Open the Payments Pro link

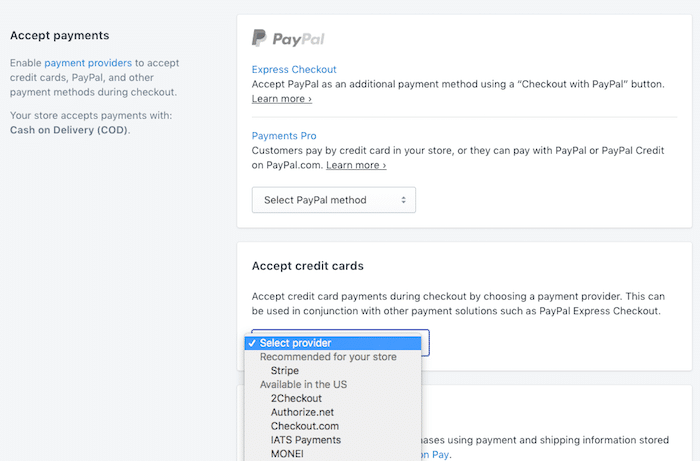click(x=284, y=136)
